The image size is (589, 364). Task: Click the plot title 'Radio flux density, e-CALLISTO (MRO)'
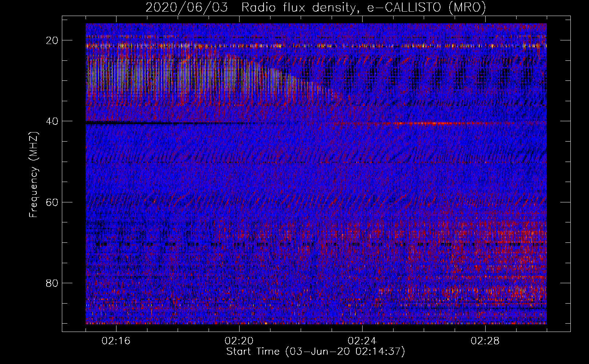click(364, 7)
